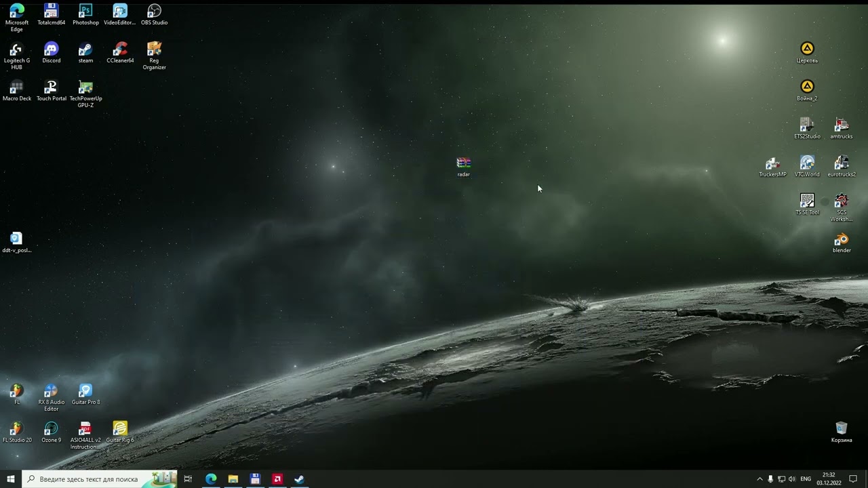Select the Guitar Rig 6 desktop icon
The width and height of the screenshot is (868, 488).
120,432
